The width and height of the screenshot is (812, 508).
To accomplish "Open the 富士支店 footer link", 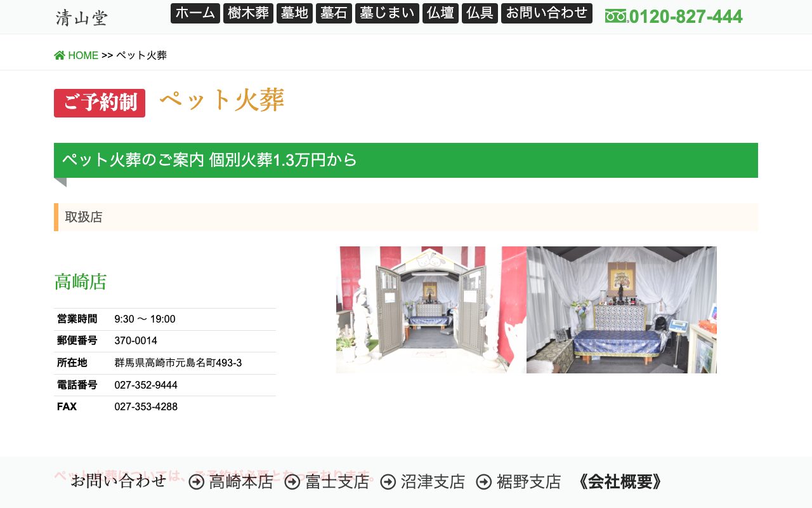I will pos(337,482).
